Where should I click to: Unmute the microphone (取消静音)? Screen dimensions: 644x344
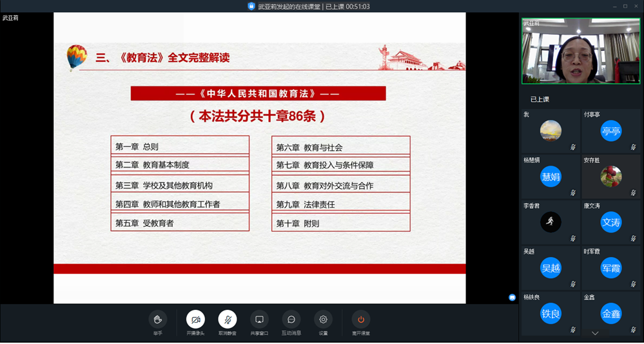pos(227,320)
